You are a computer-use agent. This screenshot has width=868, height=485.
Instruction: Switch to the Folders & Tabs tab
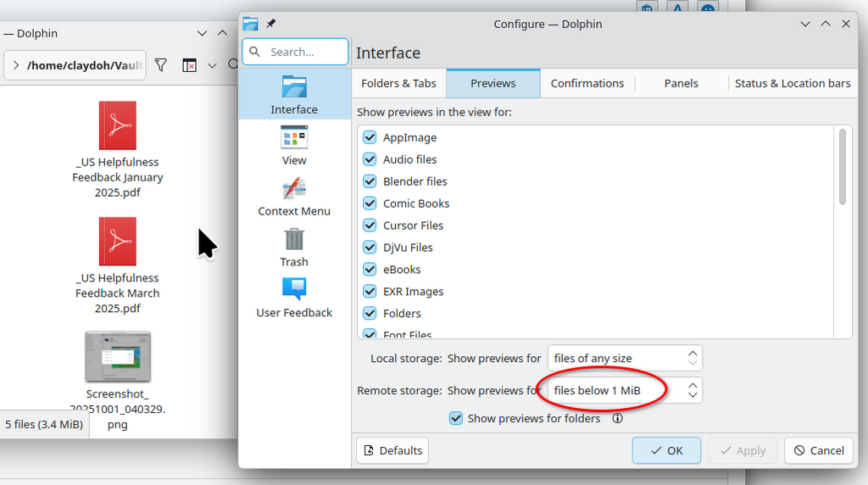398,83
